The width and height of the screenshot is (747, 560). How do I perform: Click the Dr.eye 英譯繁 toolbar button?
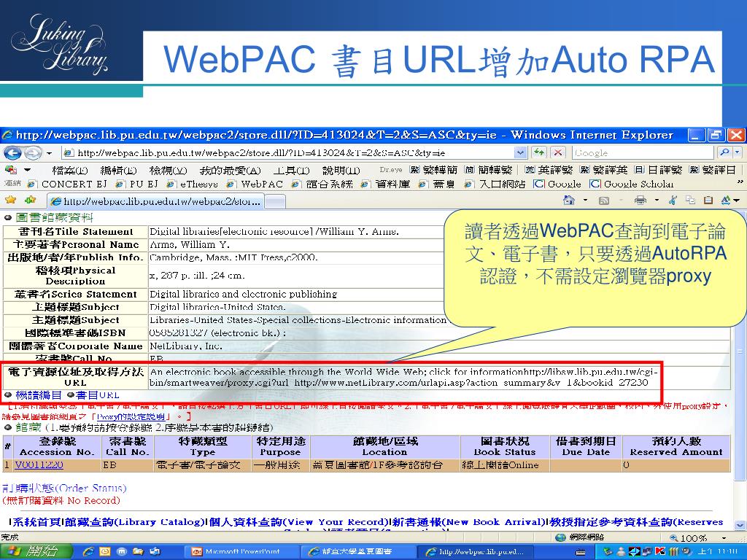(x=548, y=170)
